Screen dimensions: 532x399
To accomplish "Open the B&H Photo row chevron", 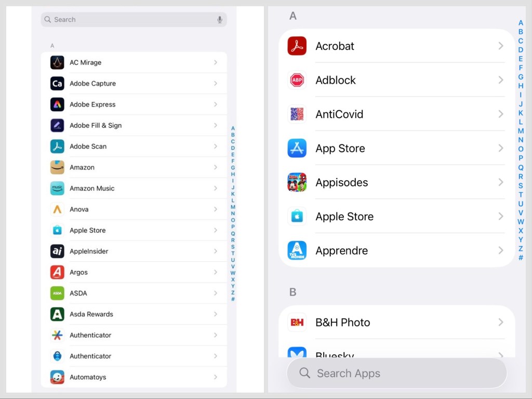I will [x=501, y=323].
